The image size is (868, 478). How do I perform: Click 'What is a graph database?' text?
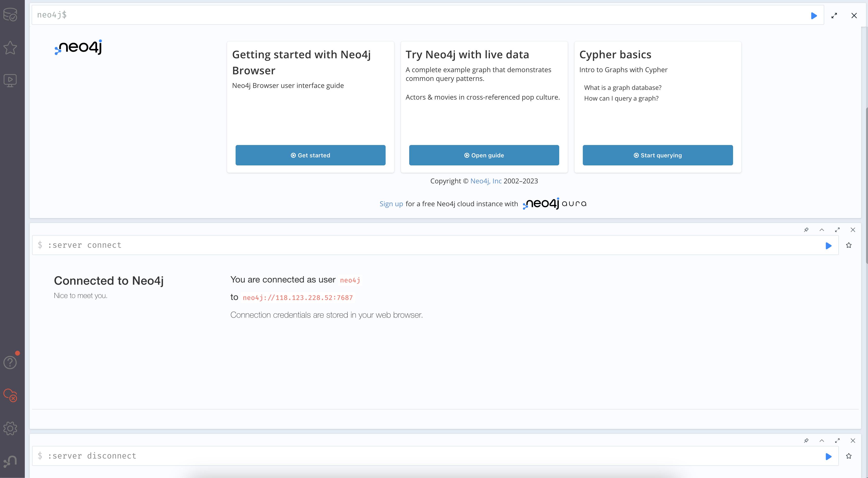[x=623, y=87]
